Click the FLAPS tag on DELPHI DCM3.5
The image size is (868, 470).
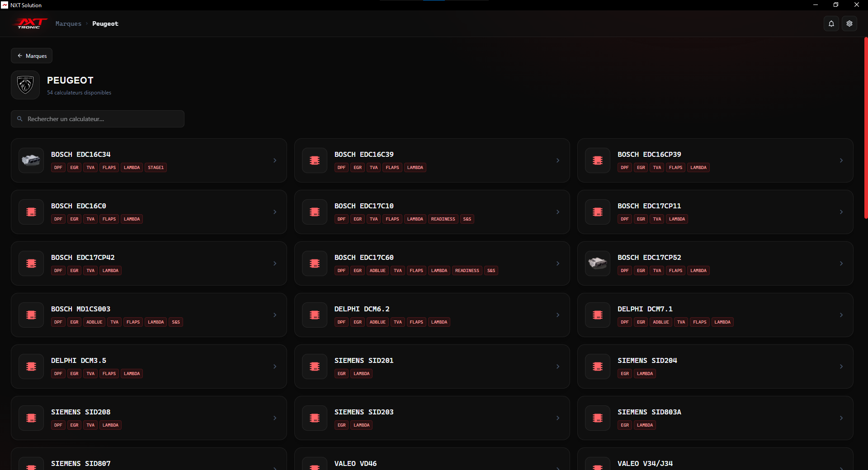[x=109, y=374]
